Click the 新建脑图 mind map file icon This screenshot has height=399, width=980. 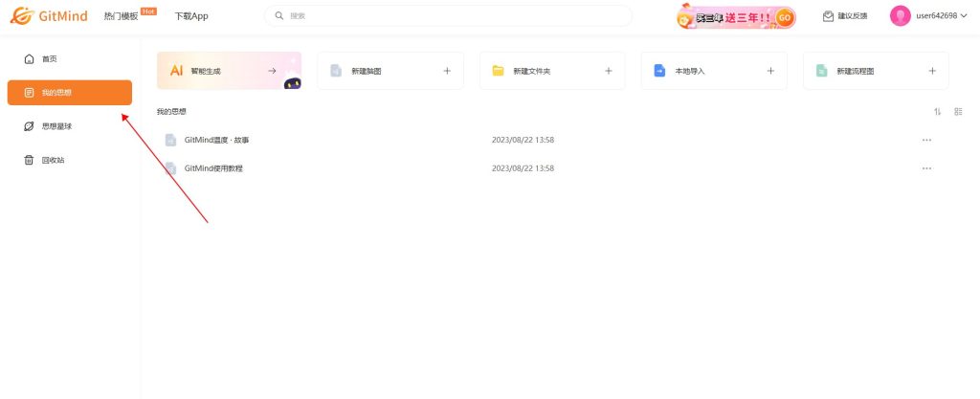tap(336, 71)
